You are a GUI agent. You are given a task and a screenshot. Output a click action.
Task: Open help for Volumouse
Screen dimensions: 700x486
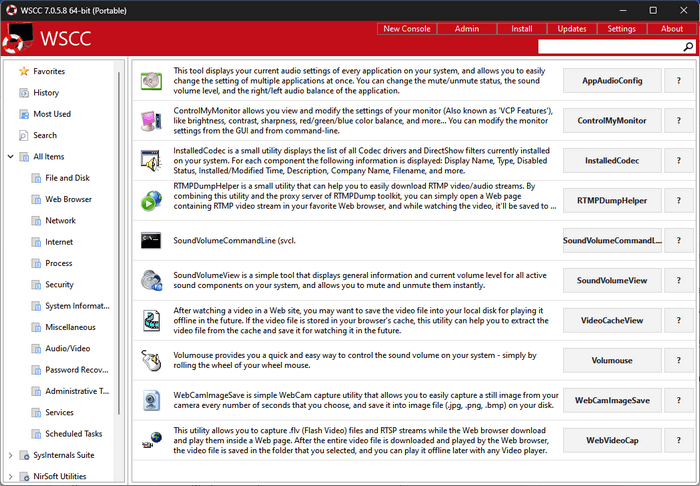pos(679,360)
